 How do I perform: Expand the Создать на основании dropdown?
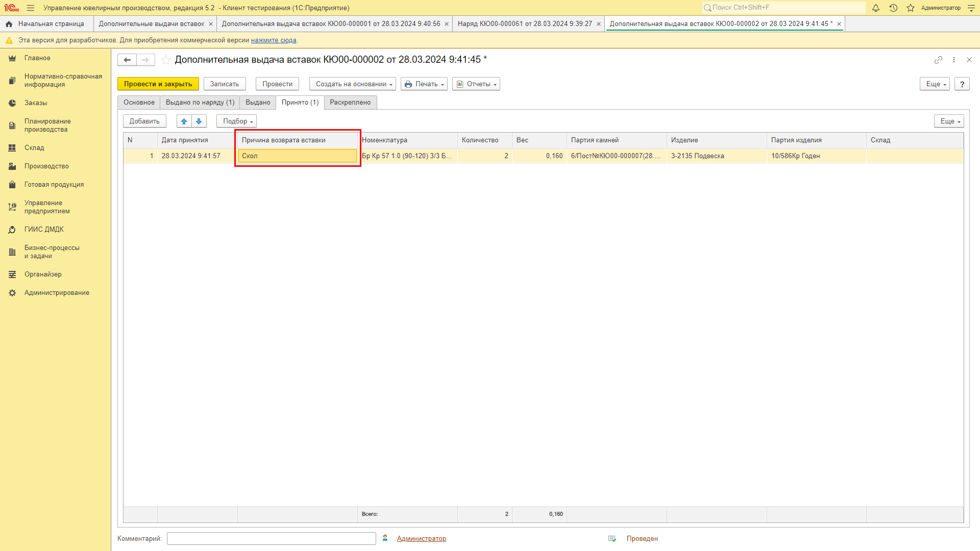click(x=352, y=84)
